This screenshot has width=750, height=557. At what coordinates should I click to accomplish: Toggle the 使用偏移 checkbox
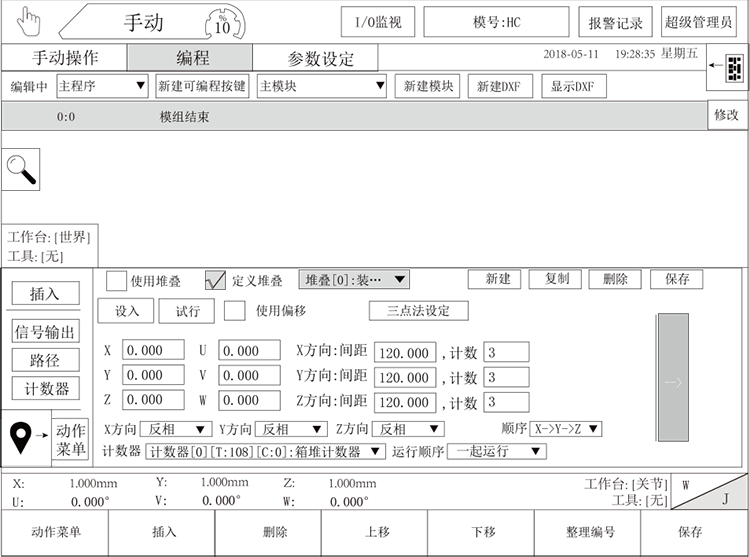tap(234, 311)
